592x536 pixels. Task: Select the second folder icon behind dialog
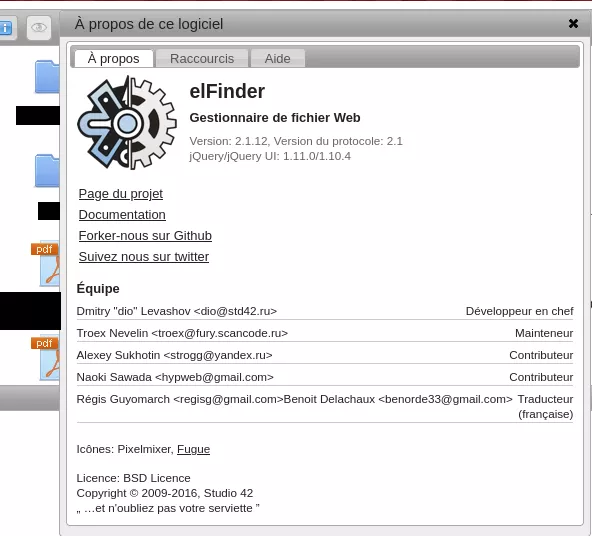point(47,171)
